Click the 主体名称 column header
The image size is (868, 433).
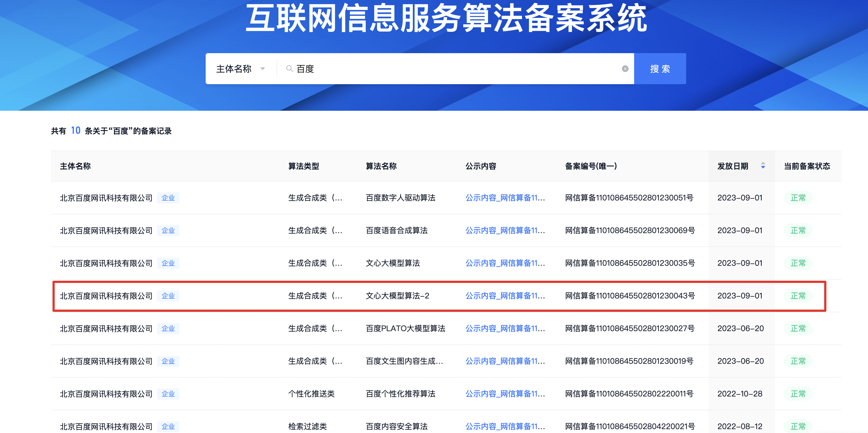pos(75,166)
